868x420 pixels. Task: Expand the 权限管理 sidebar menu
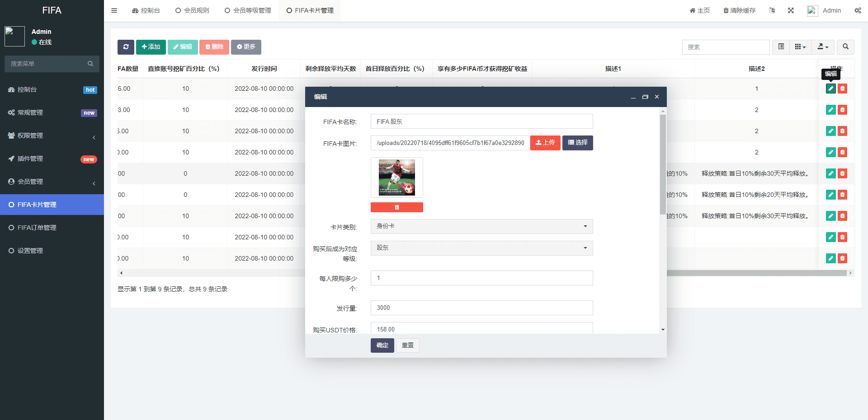(52, 135)
